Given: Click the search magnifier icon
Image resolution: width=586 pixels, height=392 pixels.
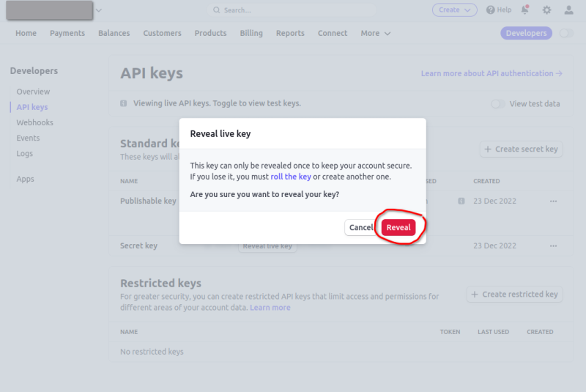Looking at the screenshot, I should (217, 10).
